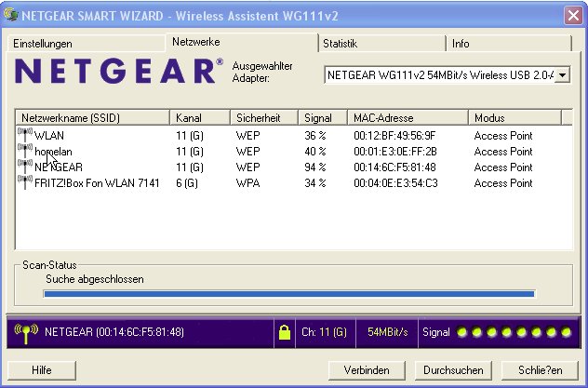
Task: Select the NETGEAR WG111v2 adapter combo box
Action: point(447,75)
